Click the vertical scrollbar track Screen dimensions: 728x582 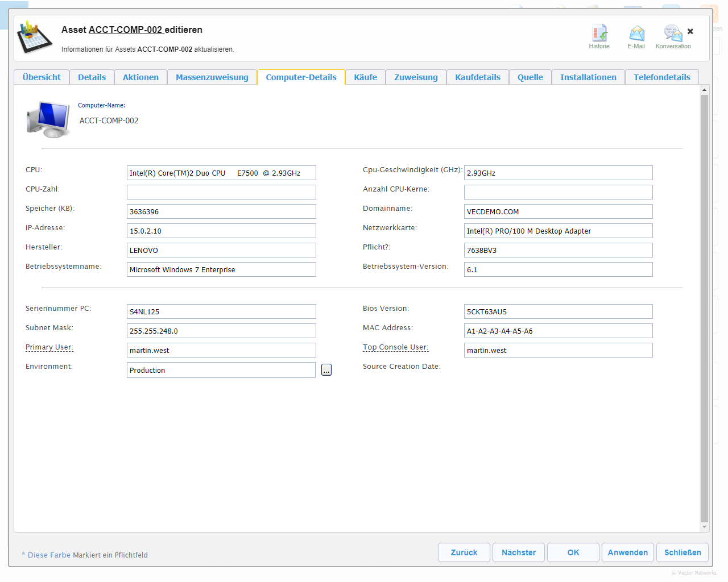pos(704,308)
